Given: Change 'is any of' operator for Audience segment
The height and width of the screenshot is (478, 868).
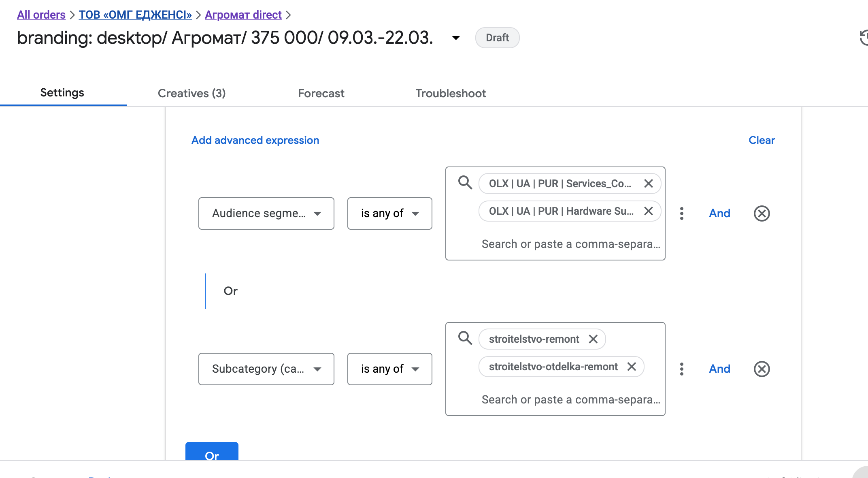Looking at the screenshot, I should [x=389, y=213].
